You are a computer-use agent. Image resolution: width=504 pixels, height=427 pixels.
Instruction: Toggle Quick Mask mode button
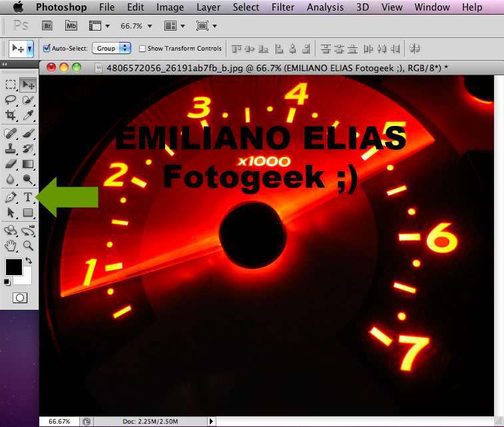pos(19,298)
